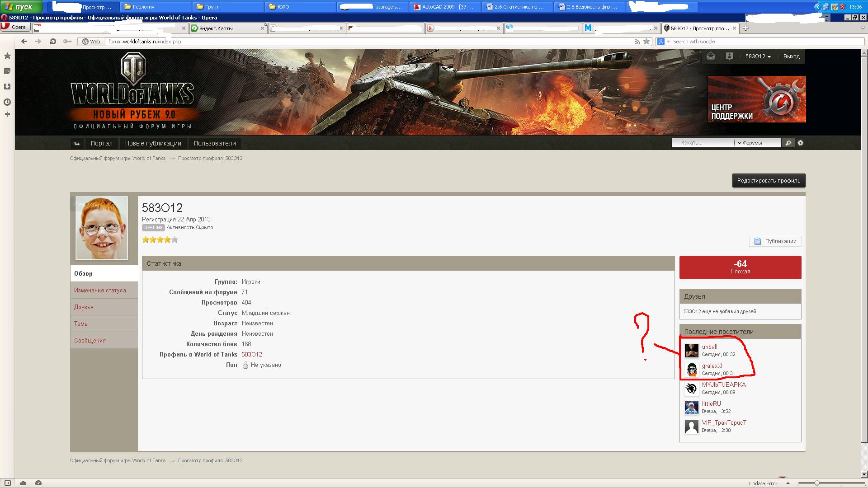Bookmark page with address bar star
The height and width of the screenshot is (488, 868).
646,42
